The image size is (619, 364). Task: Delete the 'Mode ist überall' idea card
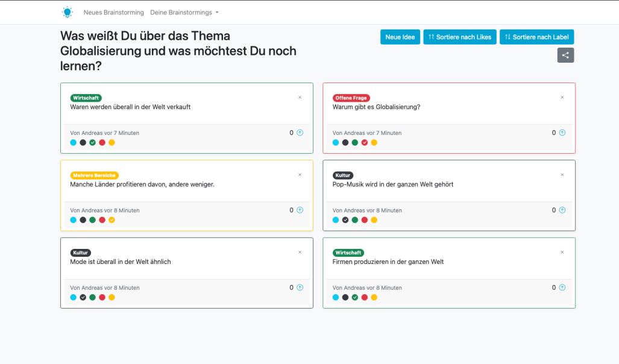(x=300, y=252)
